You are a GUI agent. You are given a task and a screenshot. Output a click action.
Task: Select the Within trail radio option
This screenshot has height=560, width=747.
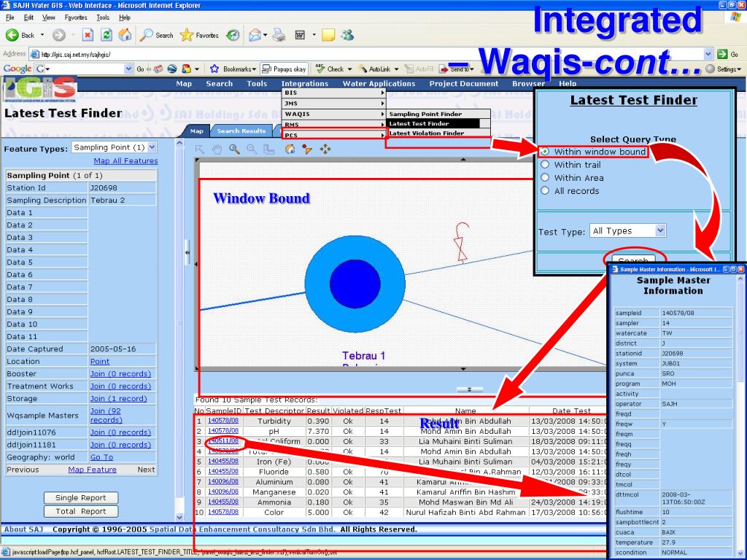[545, 164]
